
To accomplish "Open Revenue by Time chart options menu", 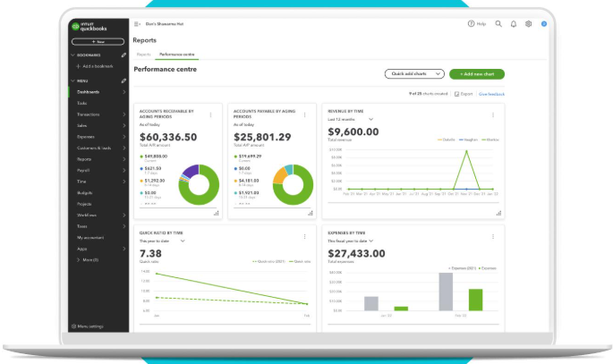I will pos(492,114).
